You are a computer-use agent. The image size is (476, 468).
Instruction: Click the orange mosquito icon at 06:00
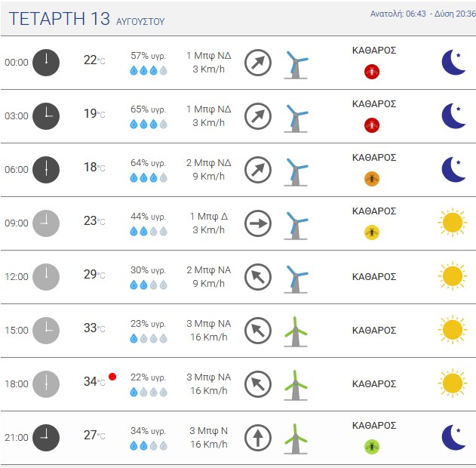tap(372, 179)
